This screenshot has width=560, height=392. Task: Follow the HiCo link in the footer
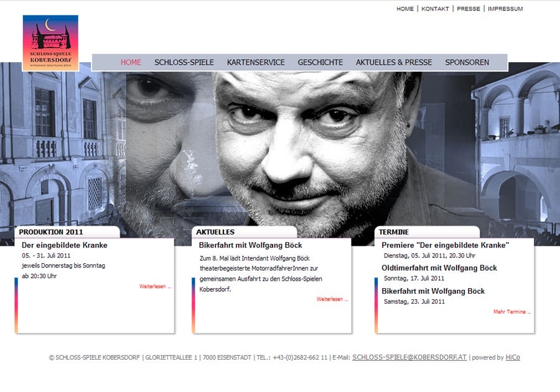coord(513,357)
